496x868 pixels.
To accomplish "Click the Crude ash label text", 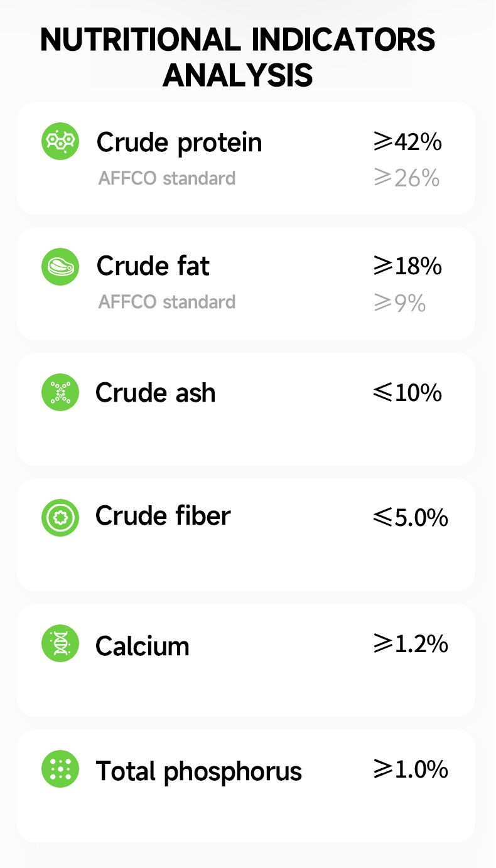I will click(x=155, y=393).
